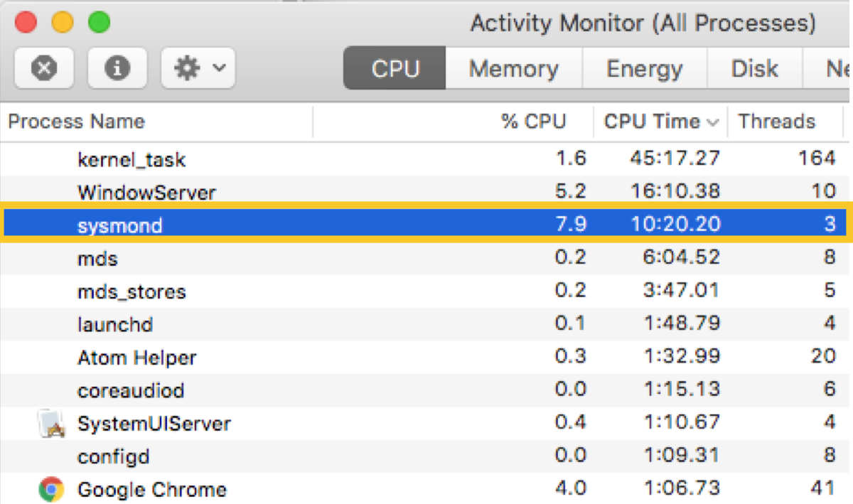Viewport: 853px width, 504px height.
Task: Click the red close window button
Action: tap(26, 22)
